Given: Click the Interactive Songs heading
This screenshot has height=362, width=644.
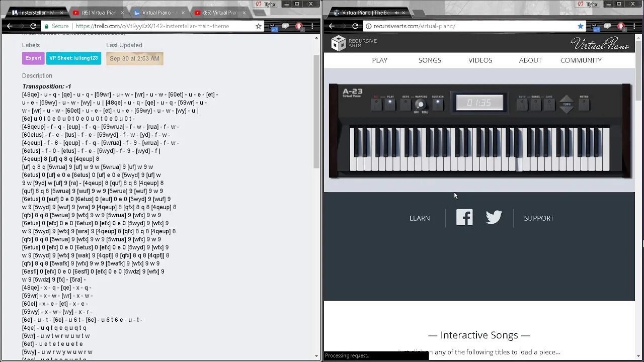Looking at the screenshot, I should tap(479, 335).
